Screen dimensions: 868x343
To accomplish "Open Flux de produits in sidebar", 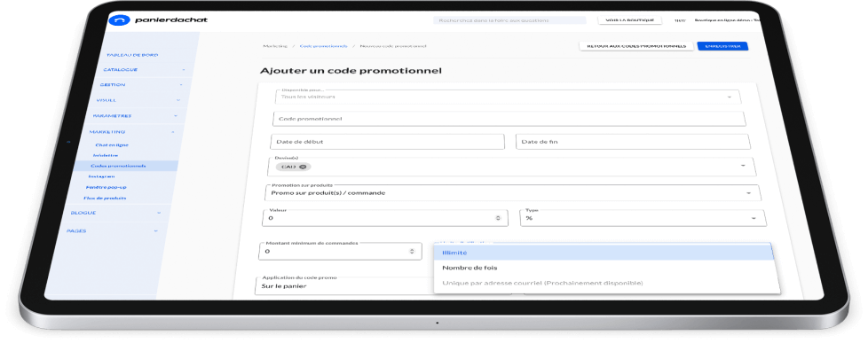I will click(x=105, y=198).
